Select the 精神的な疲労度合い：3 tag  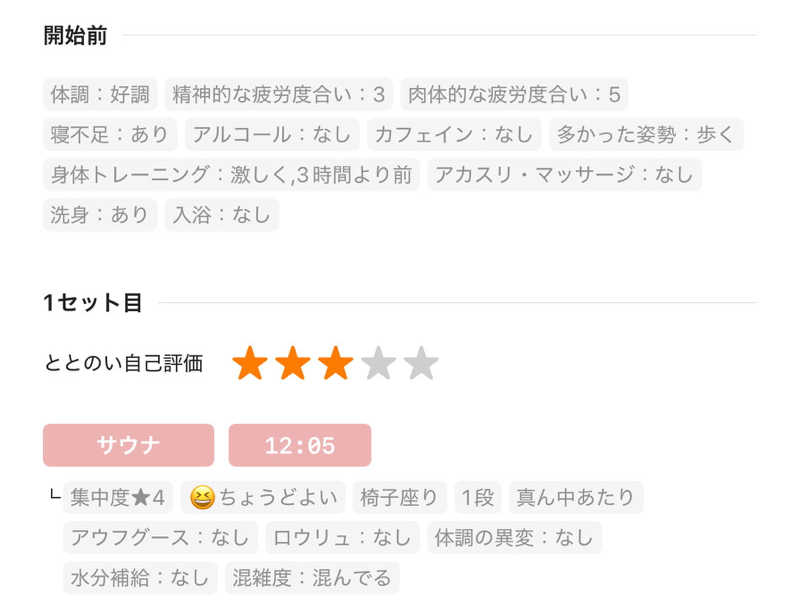tap(279, 95)
